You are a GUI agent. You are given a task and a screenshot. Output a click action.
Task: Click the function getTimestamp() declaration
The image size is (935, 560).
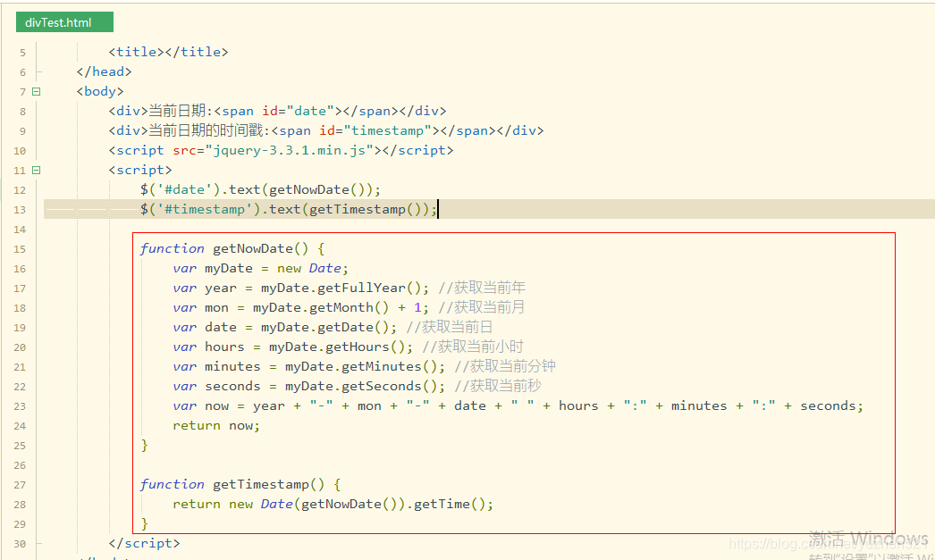coord(240,484)
